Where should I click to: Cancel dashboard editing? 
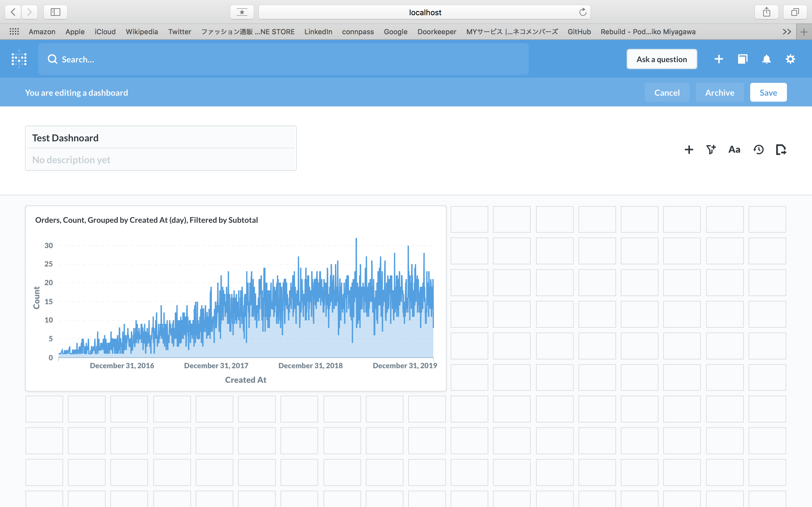pyautogui.click(x=667, y=93)
